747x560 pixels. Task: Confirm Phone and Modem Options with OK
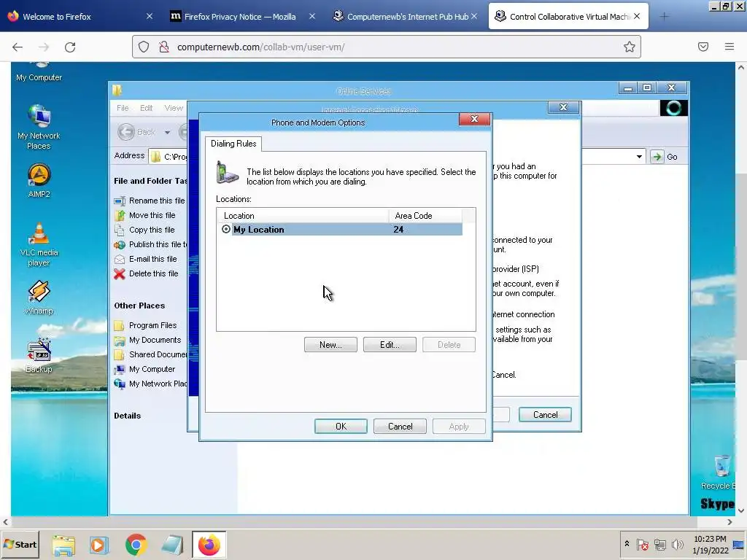pyautogui.click(x=341, y=426)
